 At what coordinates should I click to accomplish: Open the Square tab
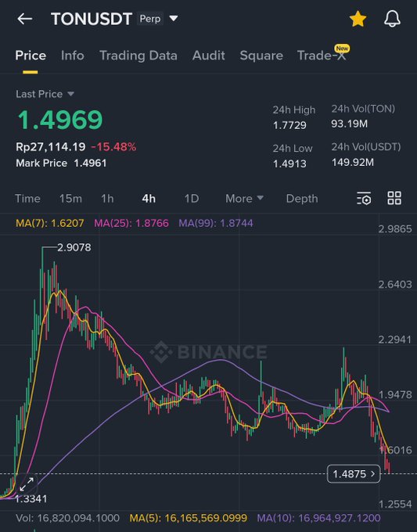click(x=261, y=56)
